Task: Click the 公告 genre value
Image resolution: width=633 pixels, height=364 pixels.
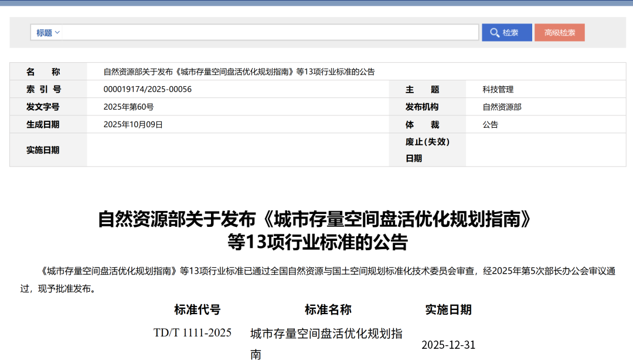Action: (490, 124)
